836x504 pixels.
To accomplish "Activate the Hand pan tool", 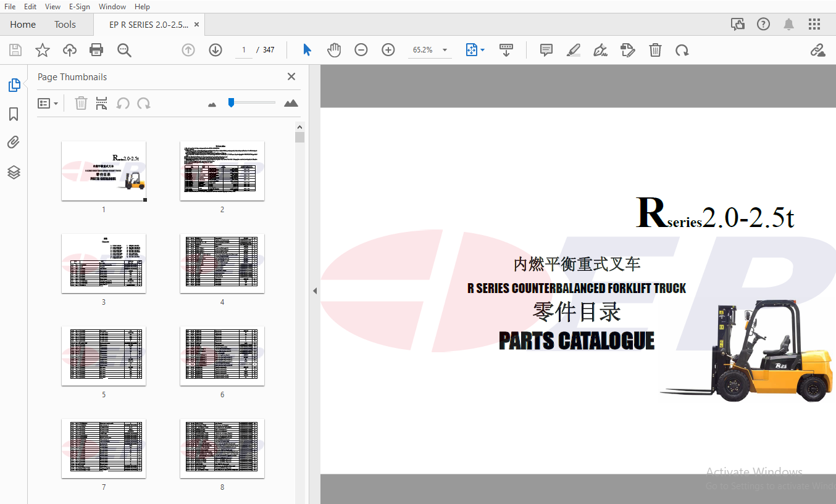I will 334,50.
